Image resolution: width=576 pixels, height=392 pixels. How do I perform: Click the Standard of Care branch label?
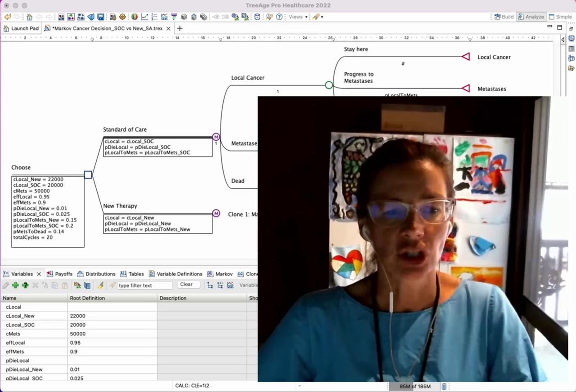[125, 129]
